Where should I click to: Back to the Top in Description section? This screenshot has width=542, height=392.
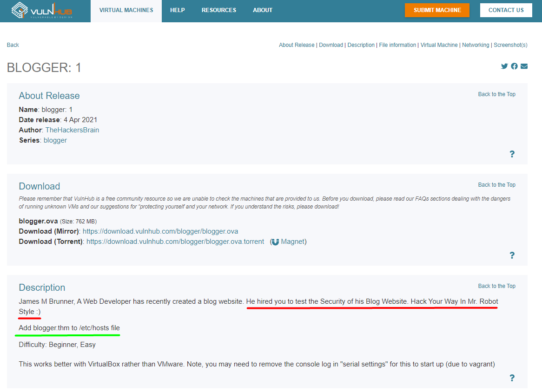point(497,286)
